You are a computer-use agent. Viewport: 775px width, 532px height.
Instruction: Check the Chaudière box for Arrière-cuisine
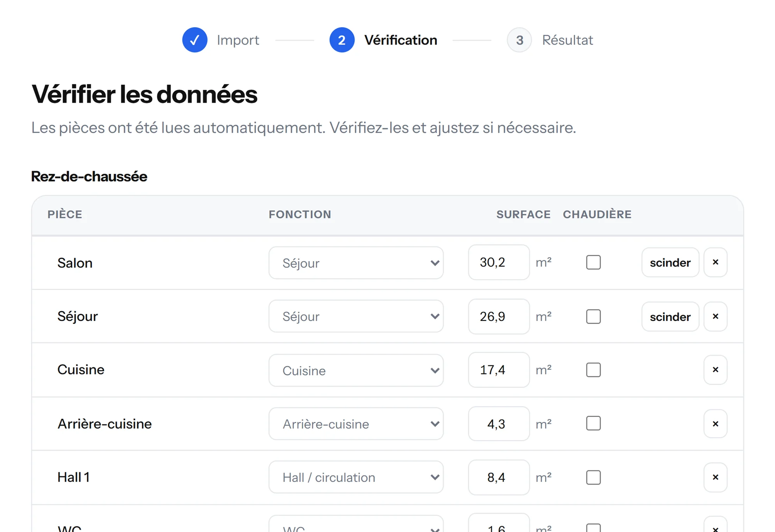coord(593,424)
